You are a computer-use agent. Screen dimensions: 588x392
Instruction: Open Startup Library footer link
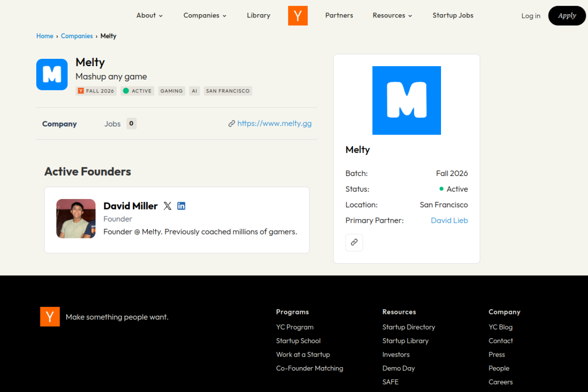[x=406, y=341]
